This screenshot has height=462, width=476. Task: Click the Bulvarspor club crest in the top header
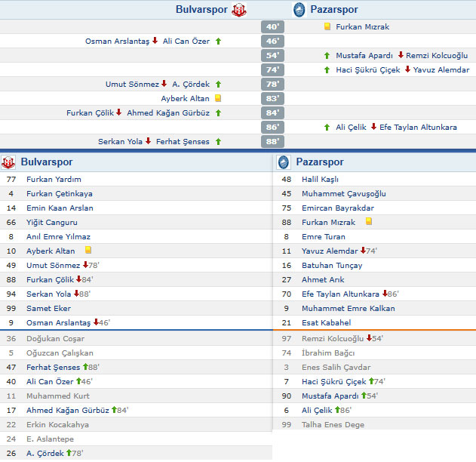[239, 10]
